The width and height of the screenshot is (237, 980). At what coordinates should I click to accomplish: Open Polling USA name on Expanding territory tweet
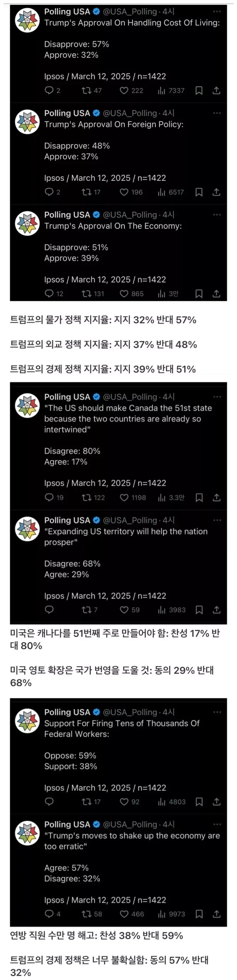[67, 520]
